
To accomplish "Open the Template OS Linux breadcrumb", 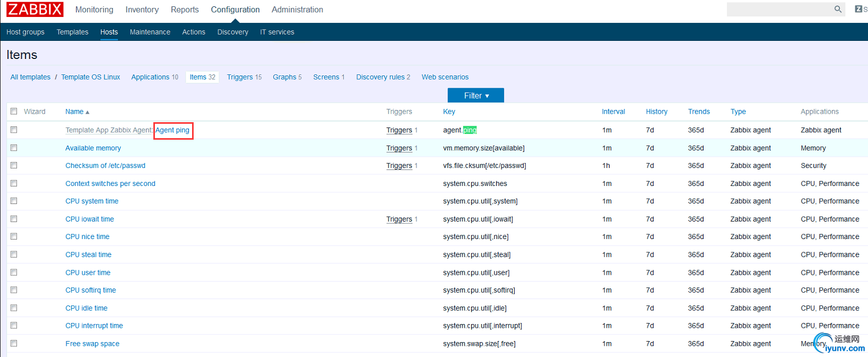I will tap(91, 77).
